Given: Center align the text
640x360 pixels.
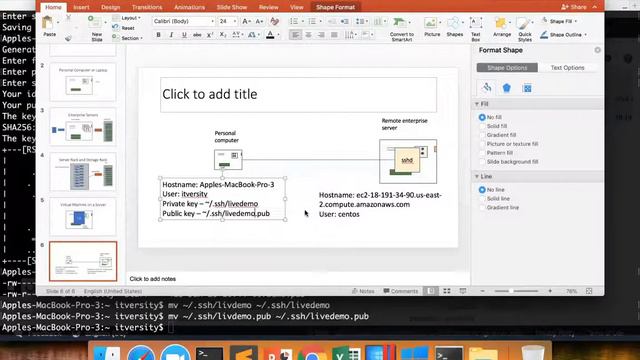Looking at the screenshot, I should pos(308,35).
